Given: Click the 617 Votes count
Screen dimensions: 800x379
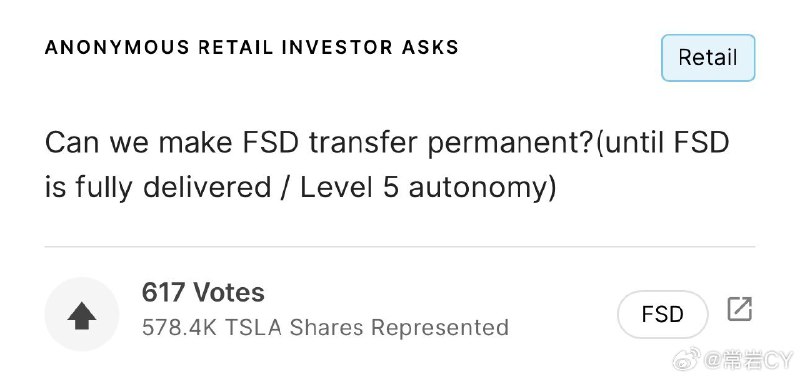Looking at the screenshot, I should pos(203,293).
